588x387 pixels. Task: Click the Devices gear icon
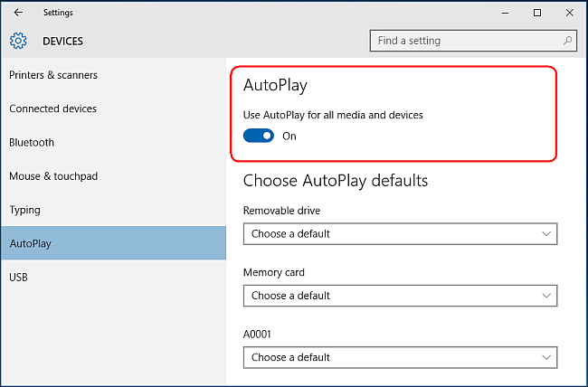pos(18,41)
